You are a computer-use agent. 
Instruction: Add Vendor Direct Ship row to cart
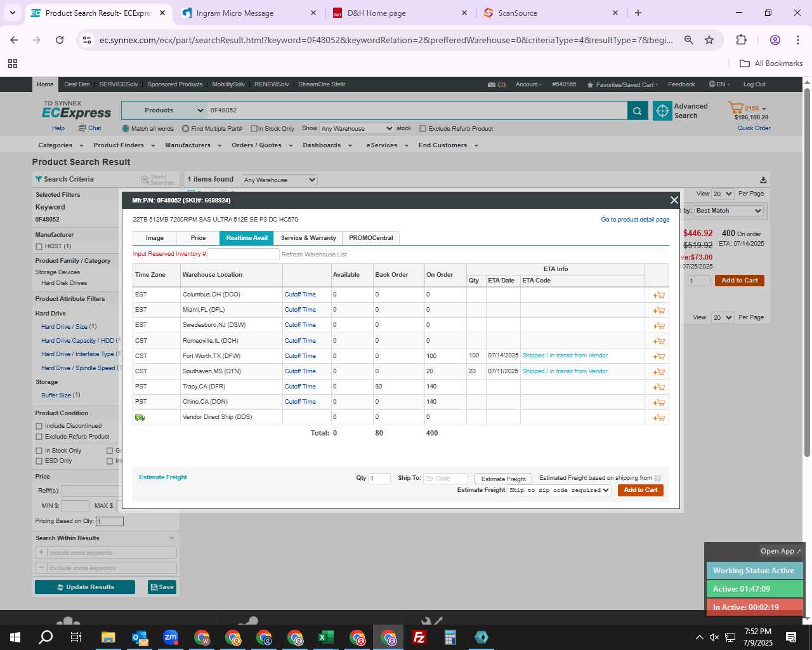[x=658, y=418]
